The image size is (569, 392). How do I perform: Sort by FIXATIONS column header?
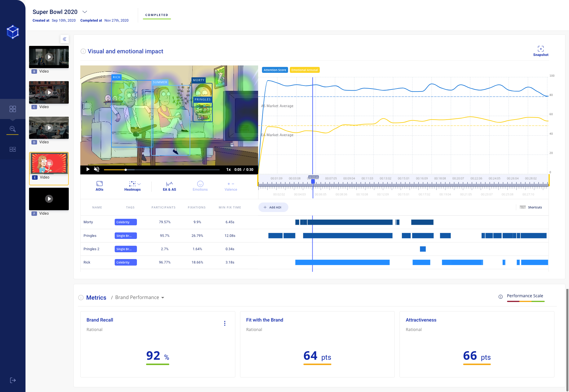pos(196,208)
